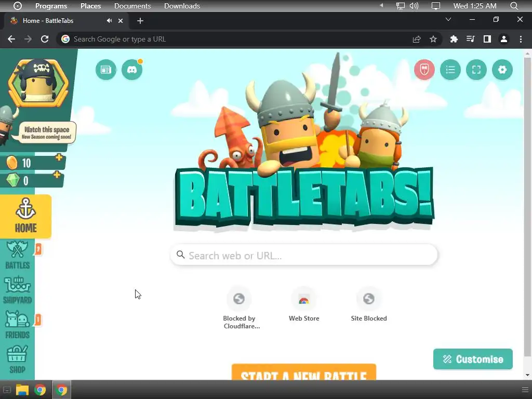Open the Programs menu

[x=51, y=6]
